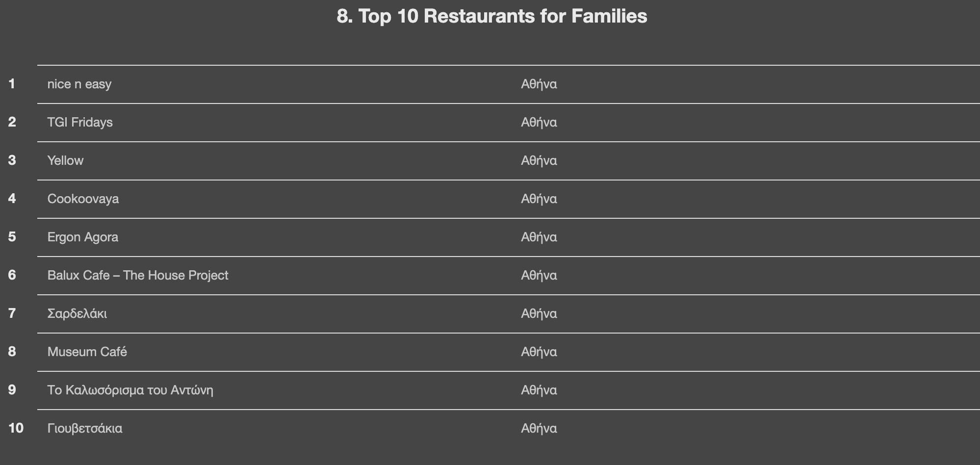Image resolution: width=980 pixels, height=465 pixels.
Task: Click the "nice n easy" restaurant name
Action: point(79,84)
